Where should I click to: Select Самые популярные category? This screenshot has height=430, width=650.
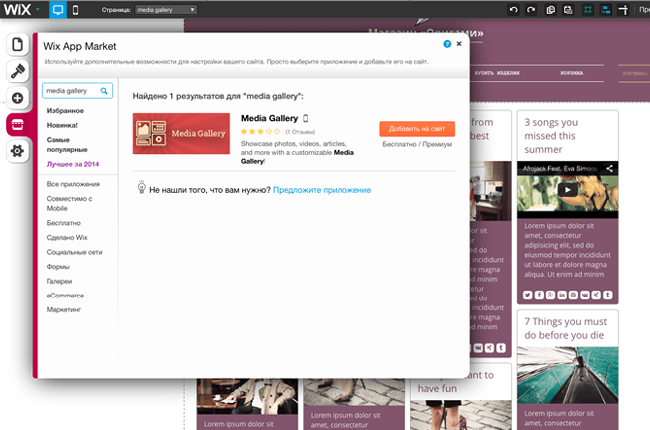(67, 145)
